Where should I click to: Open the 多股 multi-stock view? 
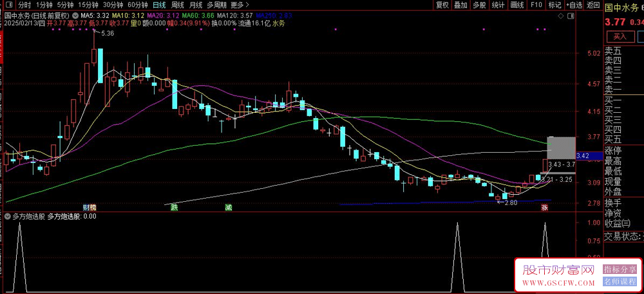click(479, 5)
